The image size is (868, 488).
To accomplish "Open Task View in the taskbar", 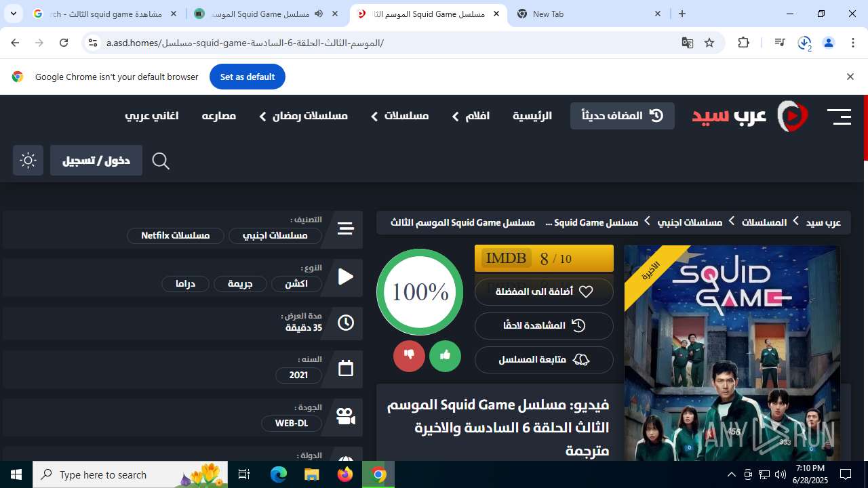I will 244,474.
